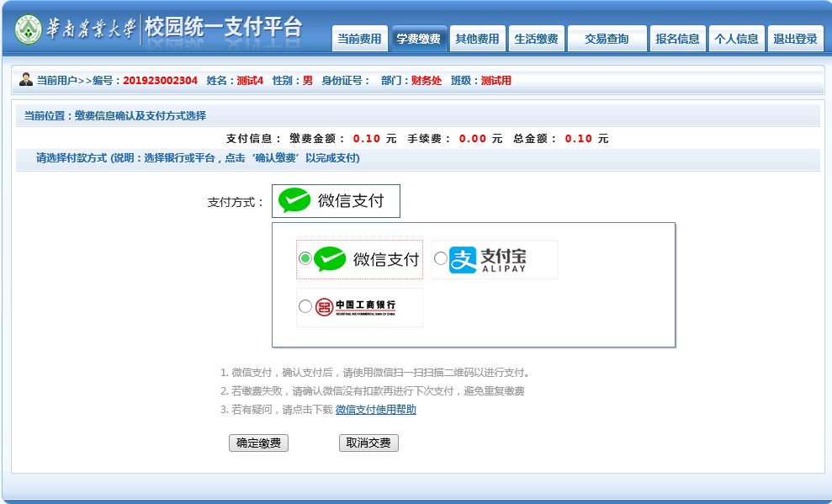
Task: Click note 2 about avoiding duplicate payment
Action: (x=372, y=391)
